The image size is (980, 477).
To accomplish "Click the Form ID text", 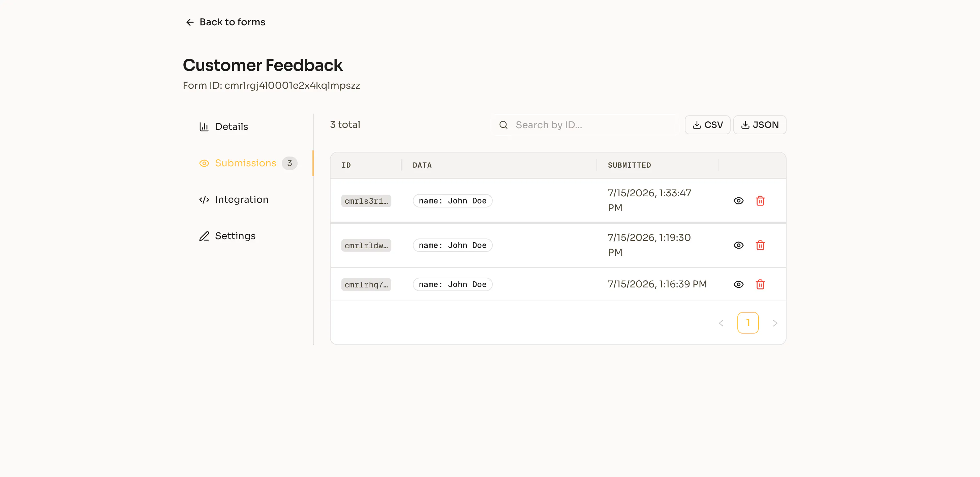I will [271, 86].
